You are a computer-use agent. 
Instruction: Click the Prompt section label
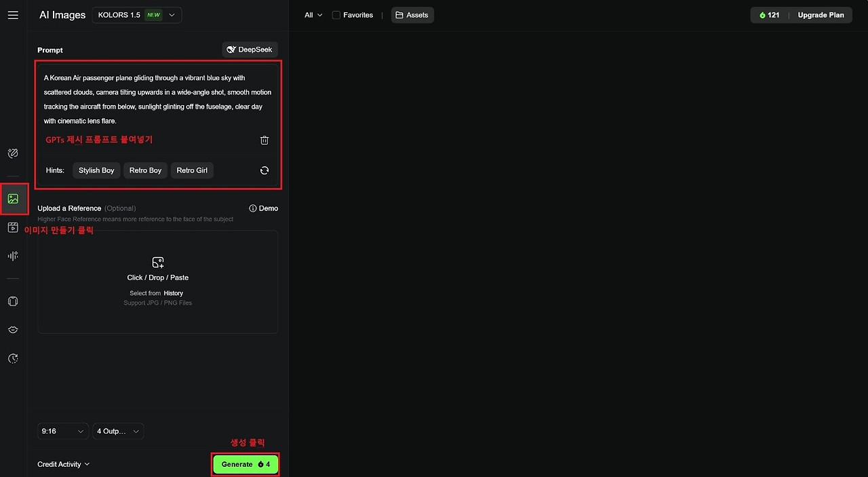click(50, 50)
